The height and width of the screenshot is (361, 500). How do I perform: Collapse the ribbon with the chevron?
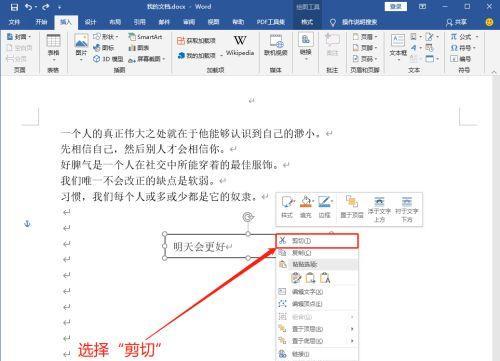click(494, 71)
